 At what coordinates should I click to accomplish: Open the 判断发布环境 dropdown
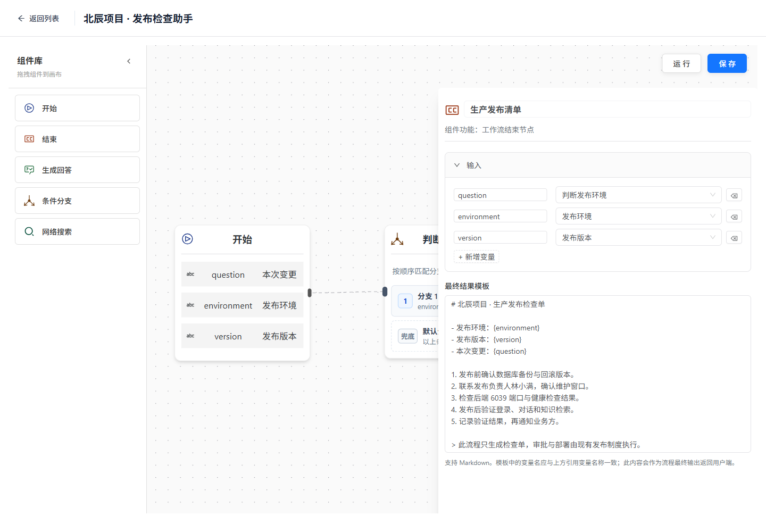pyautogui.click(x=638, y=195)
